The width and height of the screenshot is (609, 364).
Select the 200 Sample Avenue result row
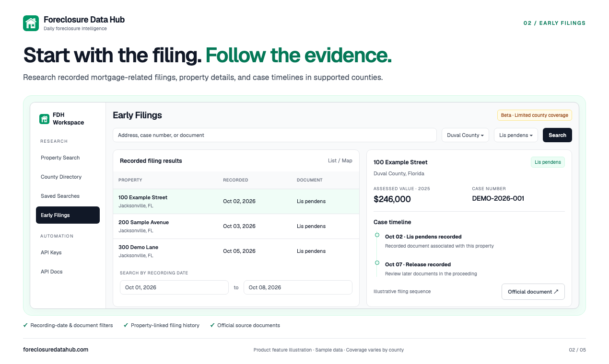pos(236,226)
